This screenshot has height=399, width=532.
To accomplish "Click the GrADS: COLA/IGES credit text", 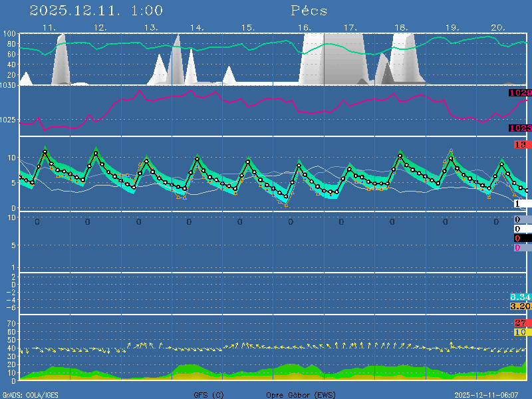I will pos(30,395).
